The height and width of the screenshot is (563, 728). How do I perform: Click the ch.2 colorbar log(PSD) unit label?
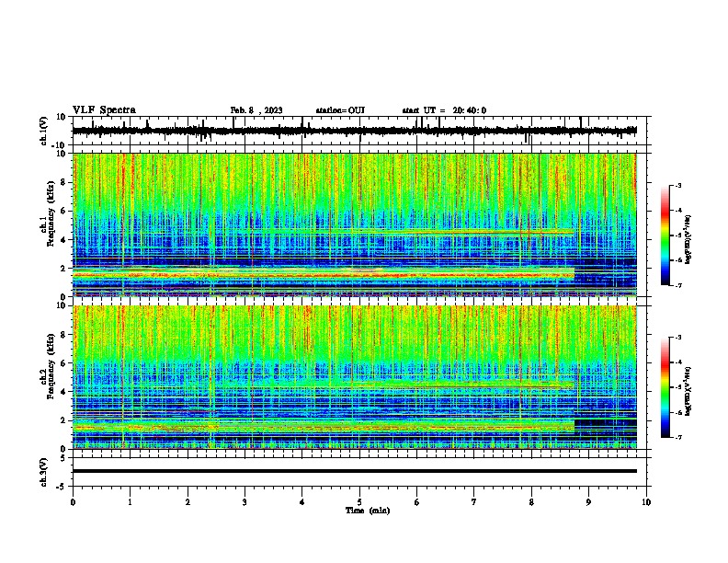688,391
